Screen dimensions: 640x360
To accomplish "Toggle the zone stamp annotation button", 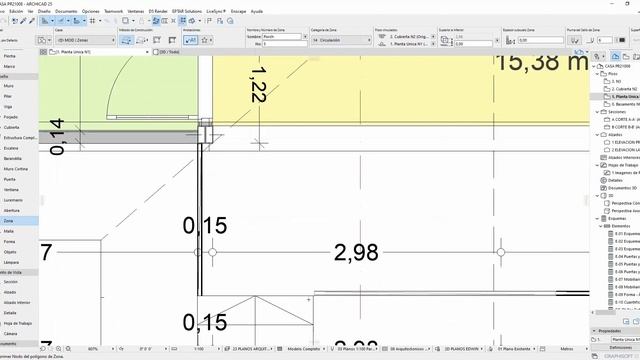I will point(190,40).
